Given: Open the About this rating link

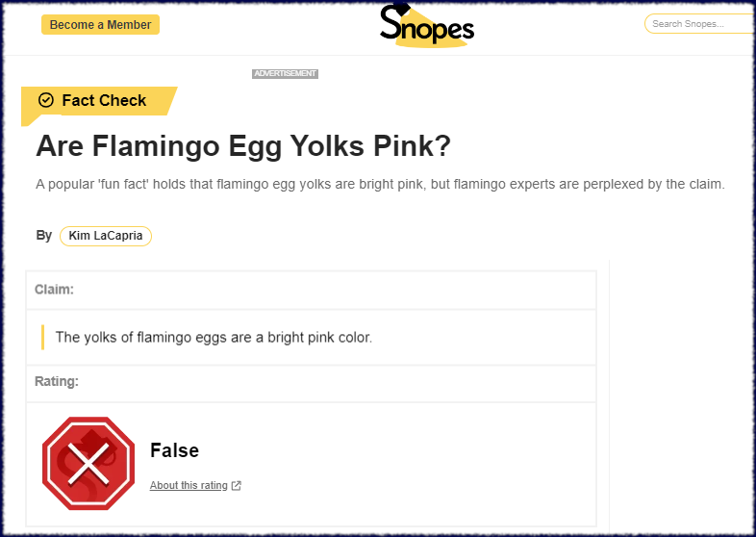Looking at the screenshot, I should (x=189, y=486).
